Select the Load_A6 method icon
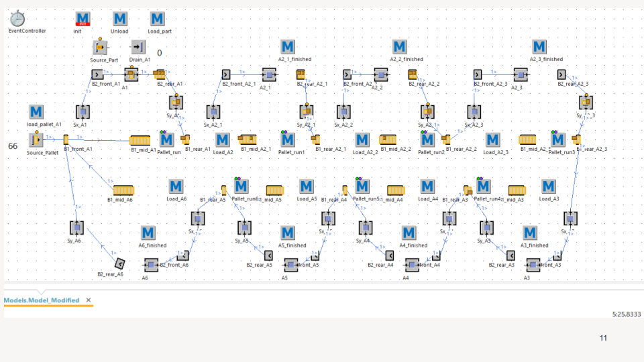Viewport: 644px width, 362px height. [x=176, y=186]
